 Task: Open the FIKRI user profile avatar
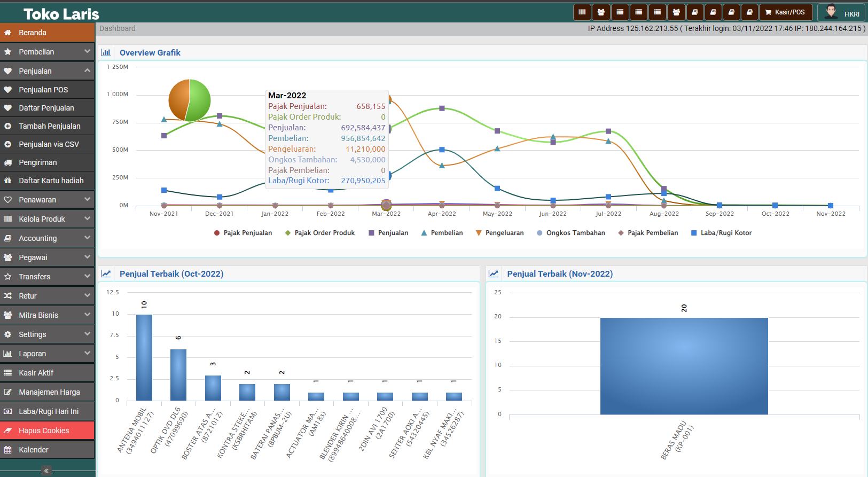coord(831,12)
